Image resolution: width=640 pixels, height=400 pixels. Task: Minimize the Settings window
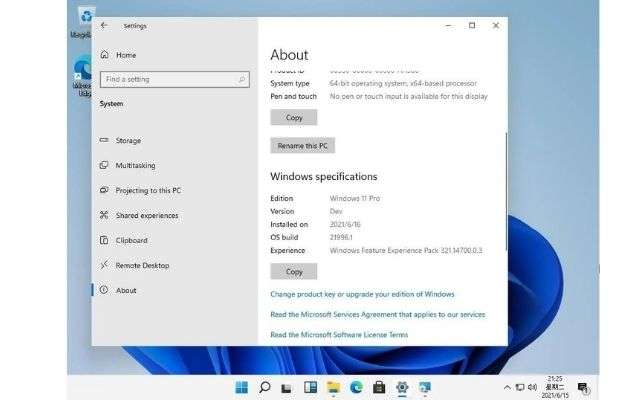pos(448,25)
